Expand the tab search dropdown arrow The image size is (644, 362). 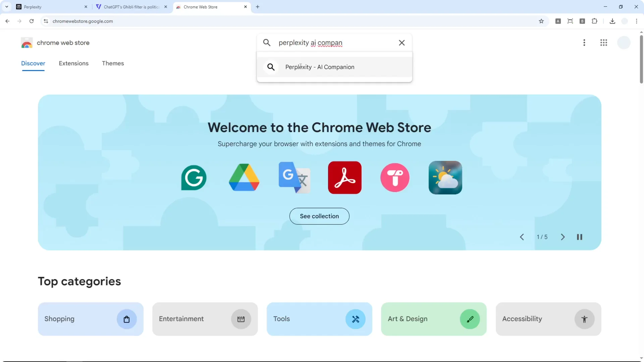7,7
